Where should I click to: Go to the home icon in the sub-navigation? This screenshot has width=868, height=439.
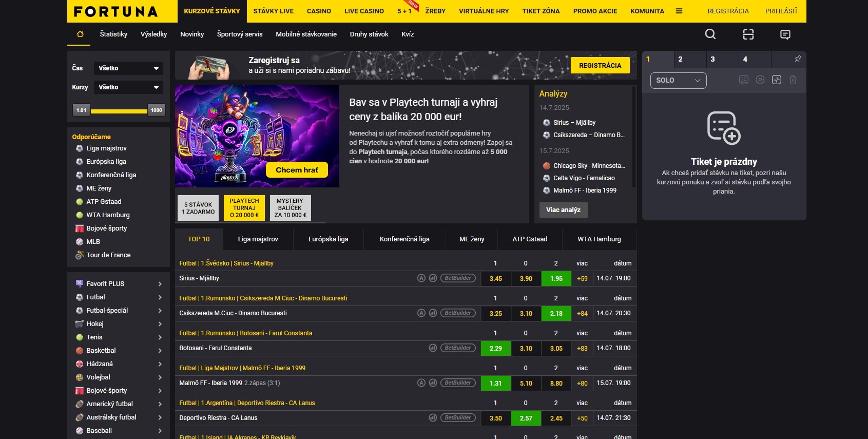tap(80, 34)
